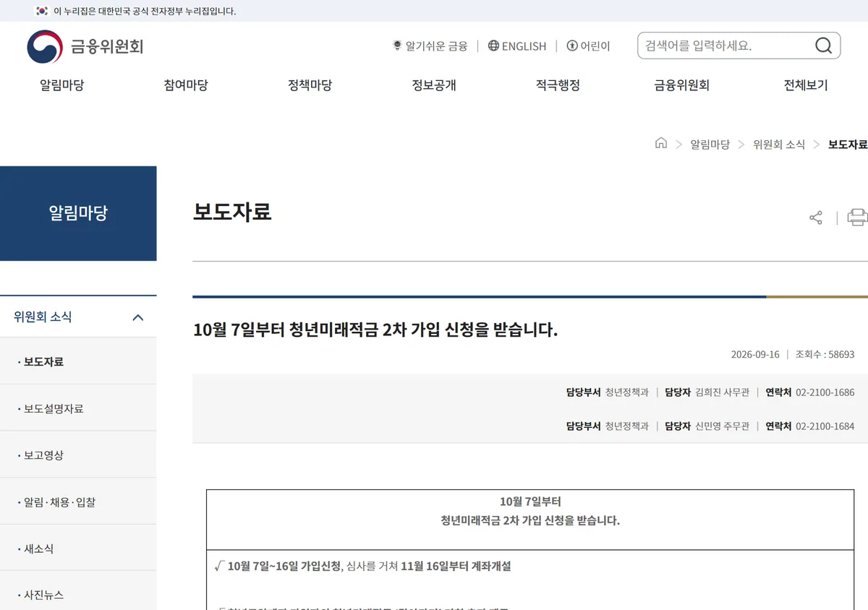Select 사진뉴스 in the sidebar
The image size is (868, 610).
[x=78, y=594]
